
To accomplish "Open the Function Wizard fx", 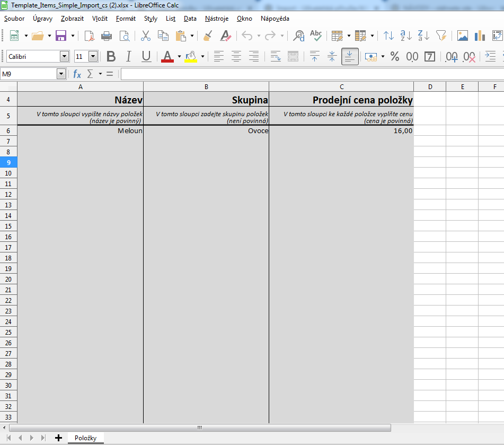I will click(x=77, y=74).
